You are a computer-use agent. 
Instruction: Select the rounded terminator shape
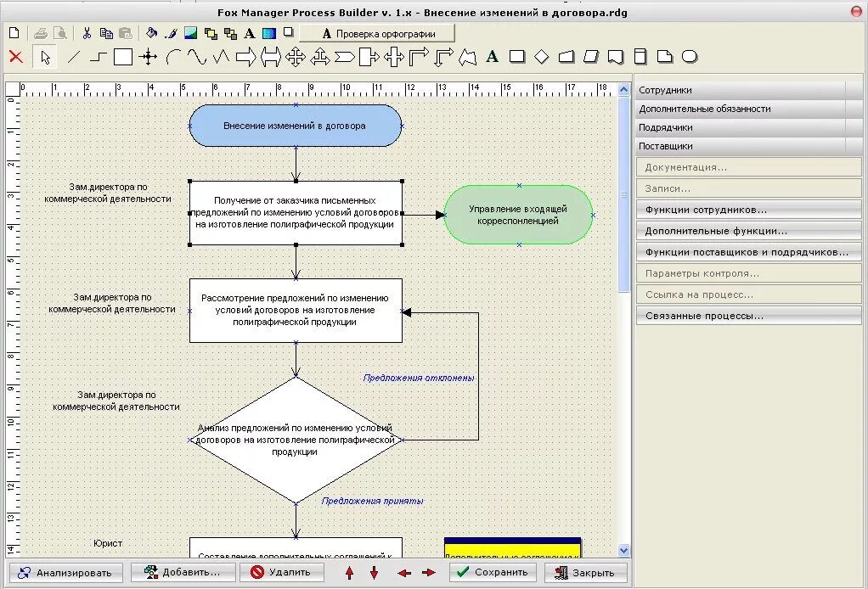click(689, 56)
